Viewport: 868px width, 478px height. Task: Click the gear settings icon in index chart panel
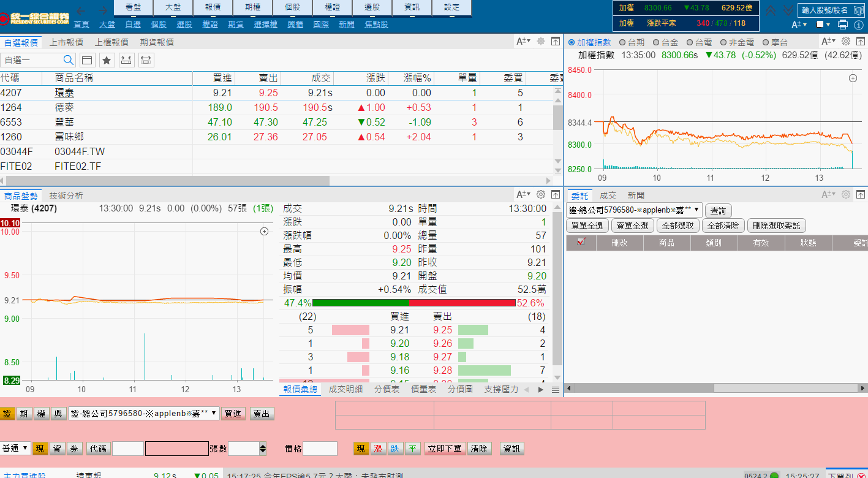(846, 42)
